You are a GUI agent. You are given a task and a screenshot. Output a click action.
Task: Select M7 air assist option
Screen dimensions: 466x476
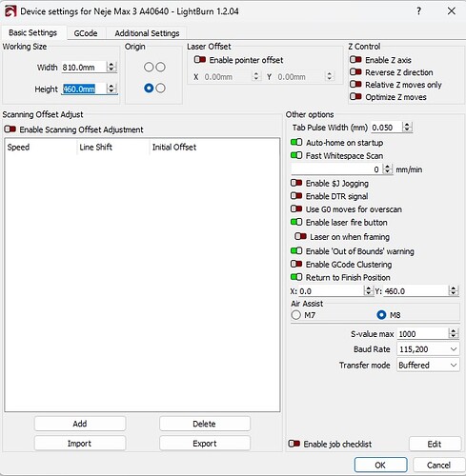(x=296, y=315)
